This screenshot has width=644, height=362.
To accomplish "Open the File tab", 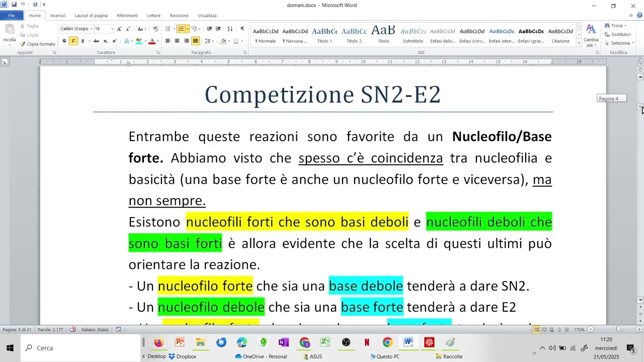I will pos(12,16).
